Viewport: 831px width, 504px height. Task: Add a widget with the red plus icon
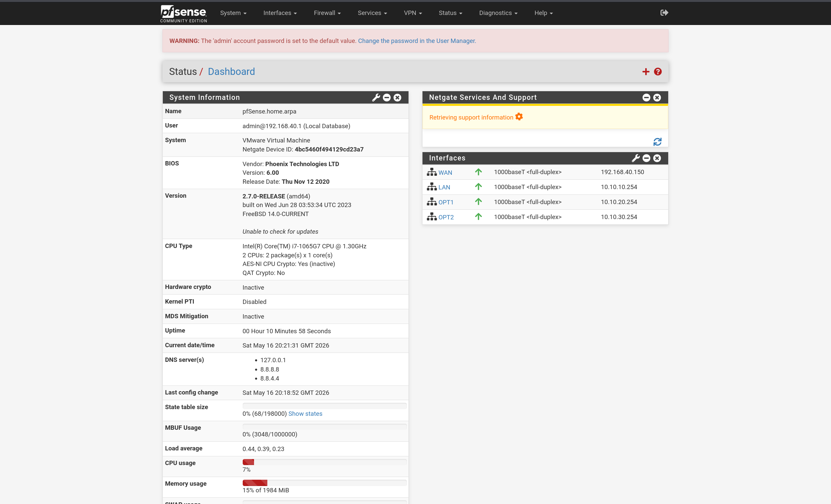tap(646, 72)
